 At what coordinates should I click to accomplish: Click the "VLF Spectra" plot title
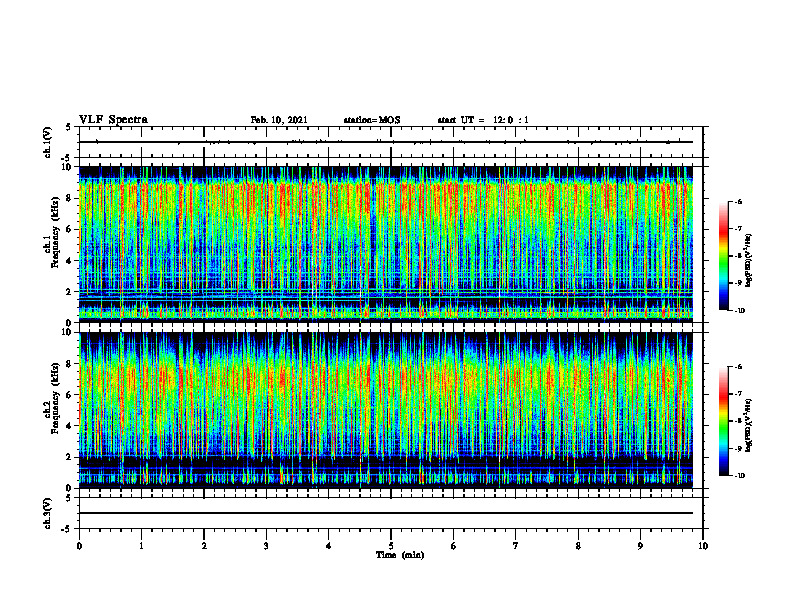click(113, 120)
